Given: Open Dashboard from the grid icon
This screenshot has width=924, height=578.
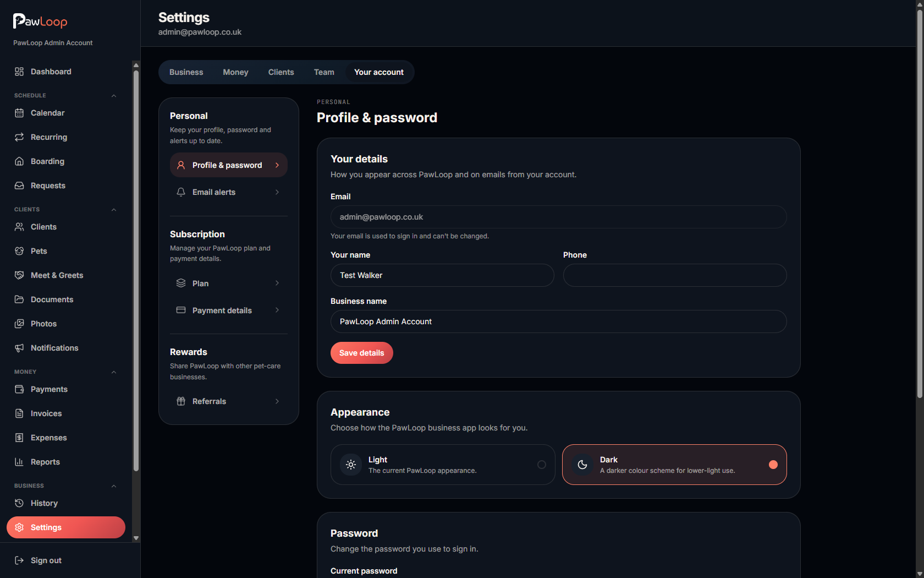Looking at the screenshot, I should tap(19, 72).
